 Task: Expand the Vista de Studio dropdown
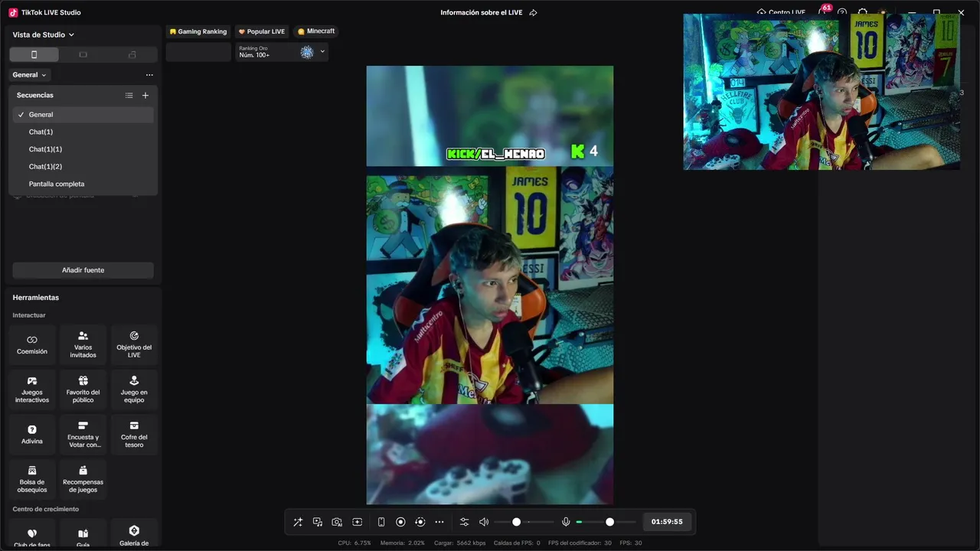pyautogui.click(x=44, y=34)
